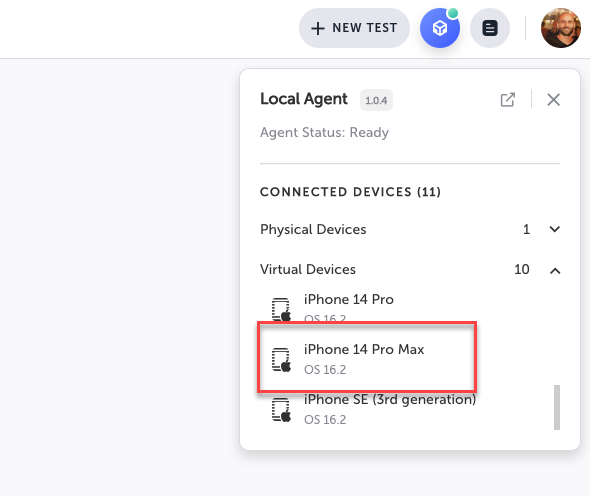Click the device list scrollbar thumb
The image size is (590, 496).
pos(557,407)
